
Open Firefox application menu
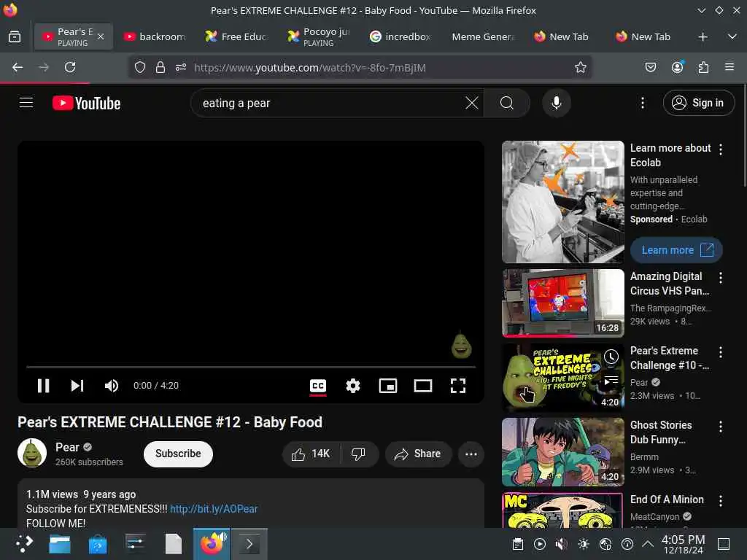729,67
